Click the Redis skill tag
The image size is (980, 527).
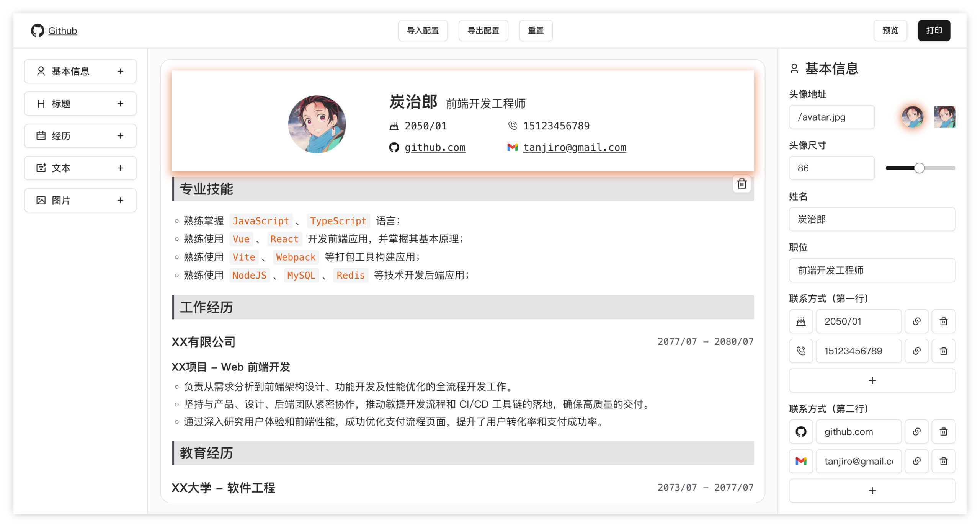pyautogui.click(x=350, y=275)
